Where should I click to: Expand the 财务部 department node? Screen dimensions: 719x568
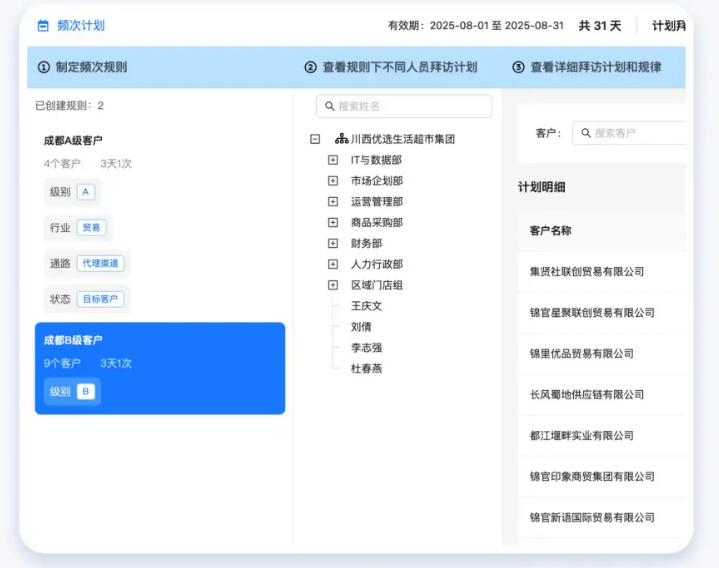pos(333,243)
